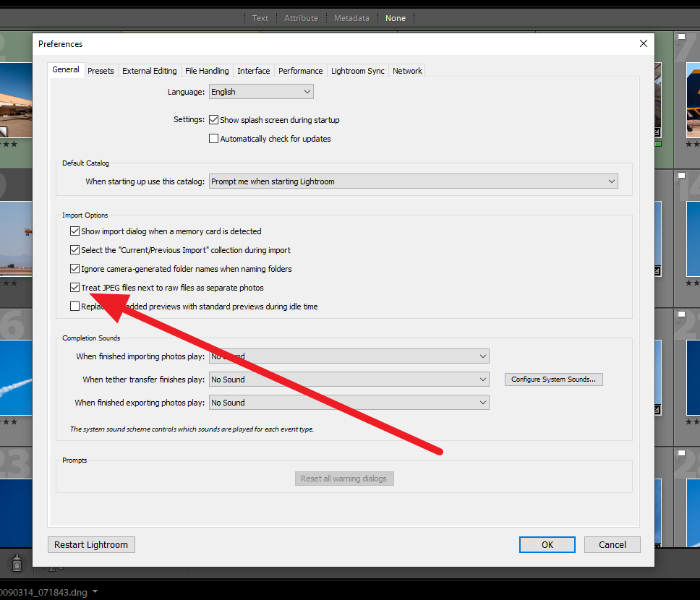Open Configure System Sounds settings
This screenshot has height=600, width=700.
coord(553,379)
